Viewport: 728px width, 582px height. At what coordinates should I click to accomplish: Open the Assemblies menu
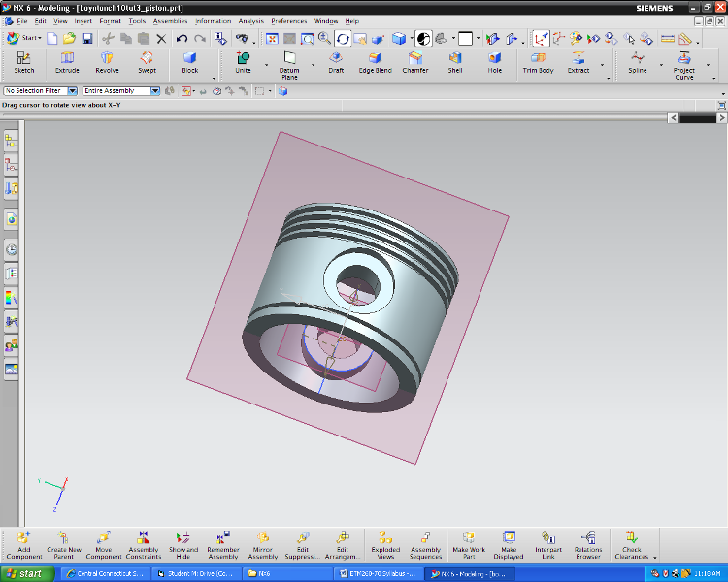[170, 20]
